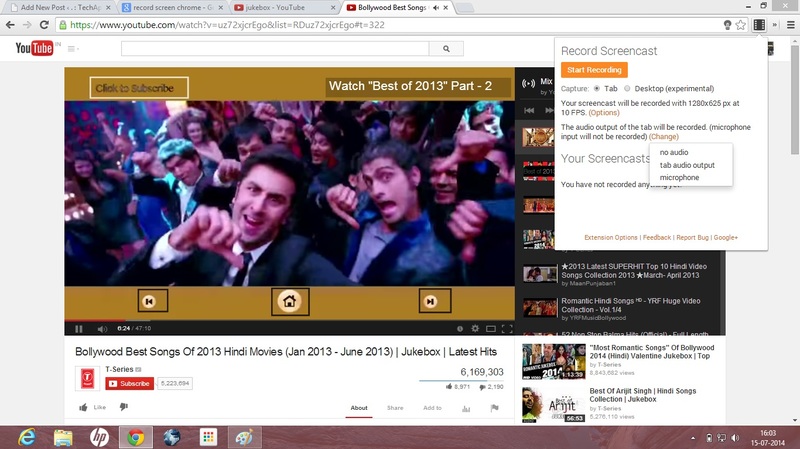
Task: Open the video statistics bar chart icon
Action: tap(466, 408)
